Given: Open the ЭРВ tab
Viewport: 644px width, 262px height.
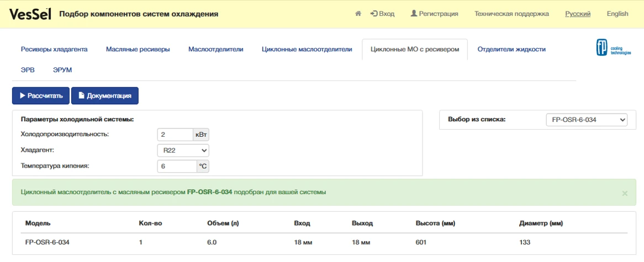Looking at the screenshot, I should 28,70.
